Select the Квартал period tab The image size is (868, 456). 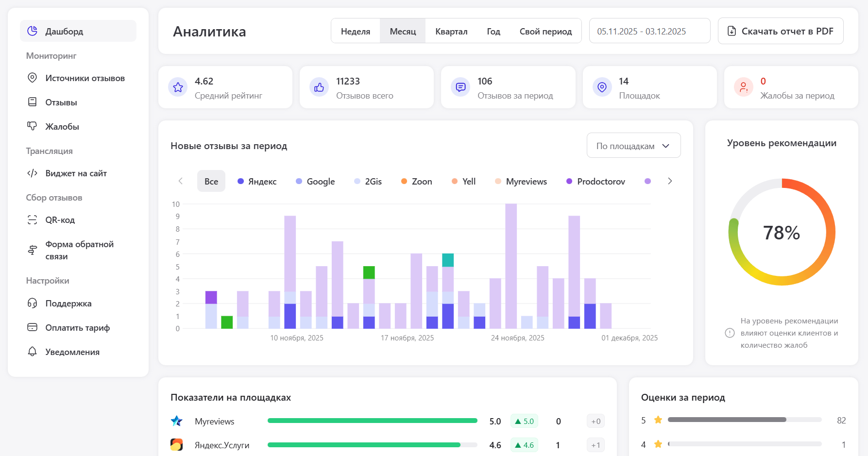(451, 31)
